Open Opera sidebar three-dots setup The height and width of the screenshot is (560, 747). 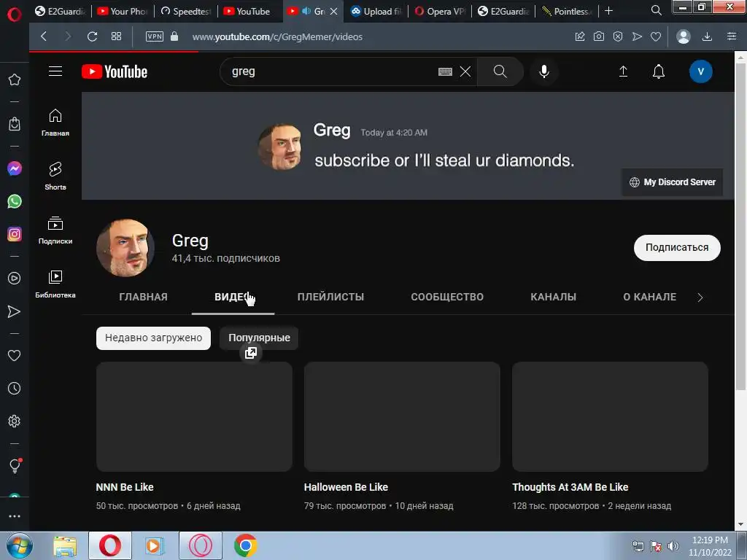[x=15, y=516]
